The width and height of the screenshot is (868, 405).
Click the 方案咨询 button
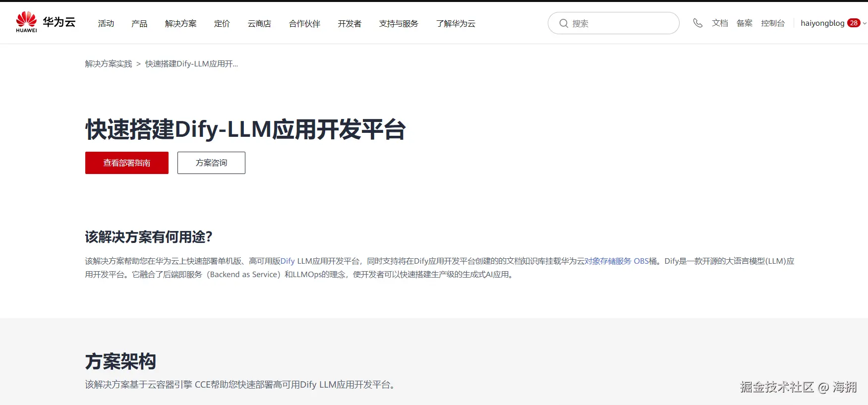point(211,163)
